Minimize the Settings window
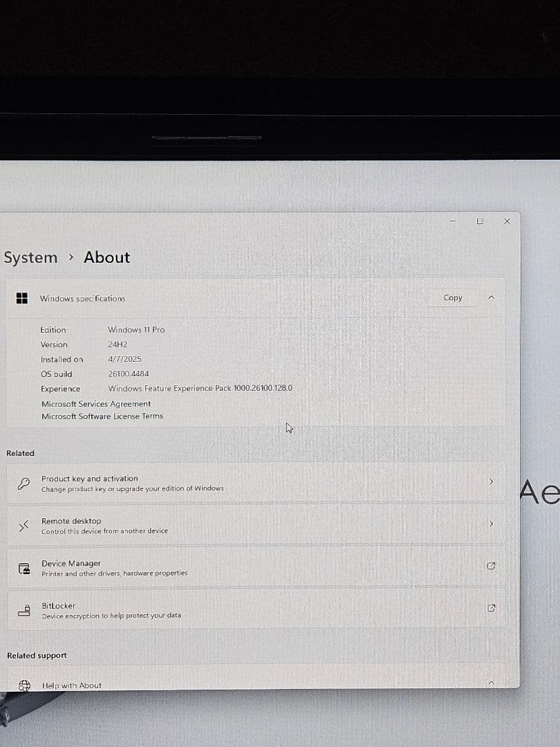This screenshot has height=747, width=560. click(x=453, y=221)
